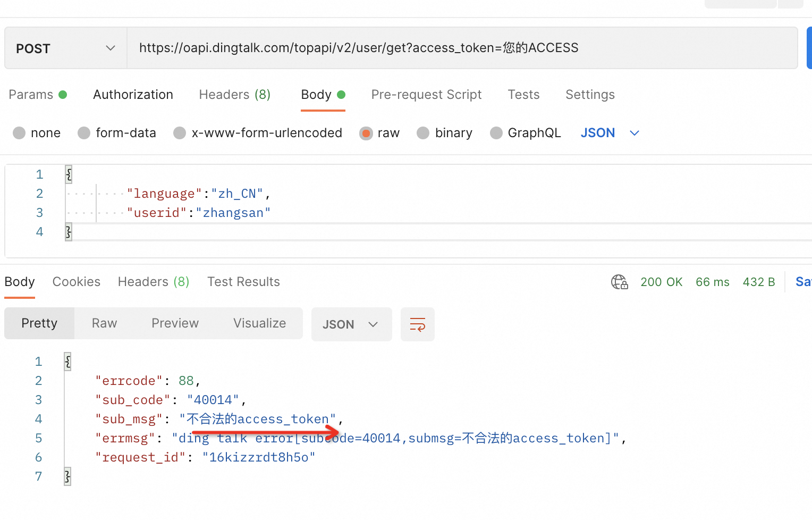Select the none body type radio
Image resolution: width=812 pixels, height=520 pixels.
20,133
